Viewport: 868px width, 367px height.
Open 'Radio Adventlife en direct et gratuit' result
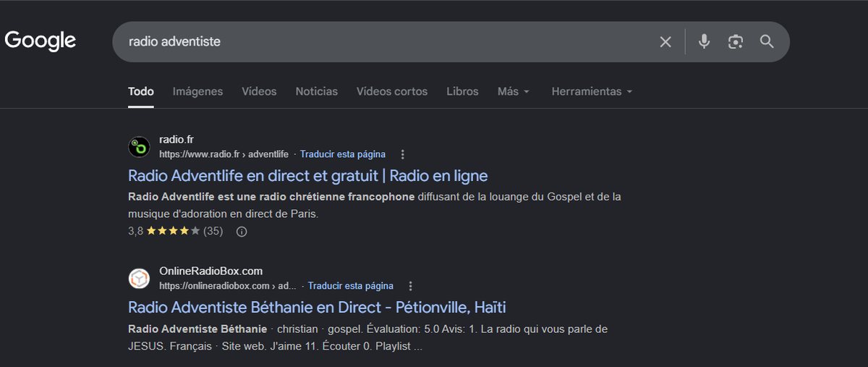[308, 176]
